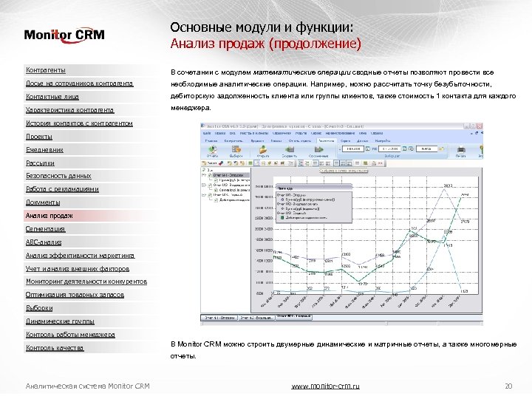This screenshot has height=399, width=532.
Task: Toggle child checkbox under Отчет №1
Action: 216,180
